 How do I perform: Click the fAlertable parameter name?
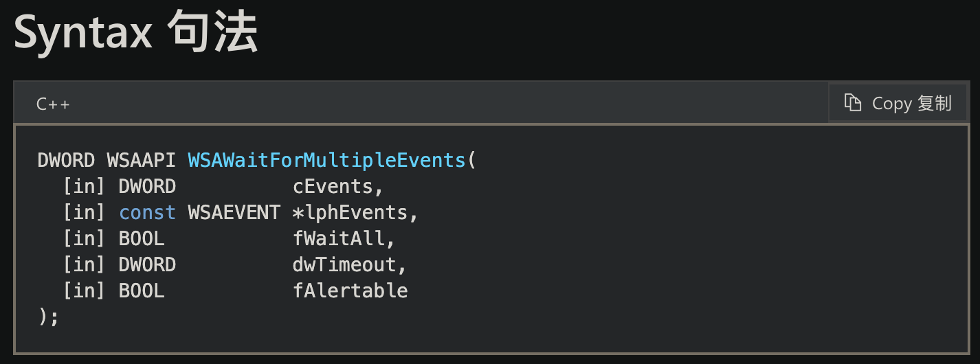coord(350,291)
